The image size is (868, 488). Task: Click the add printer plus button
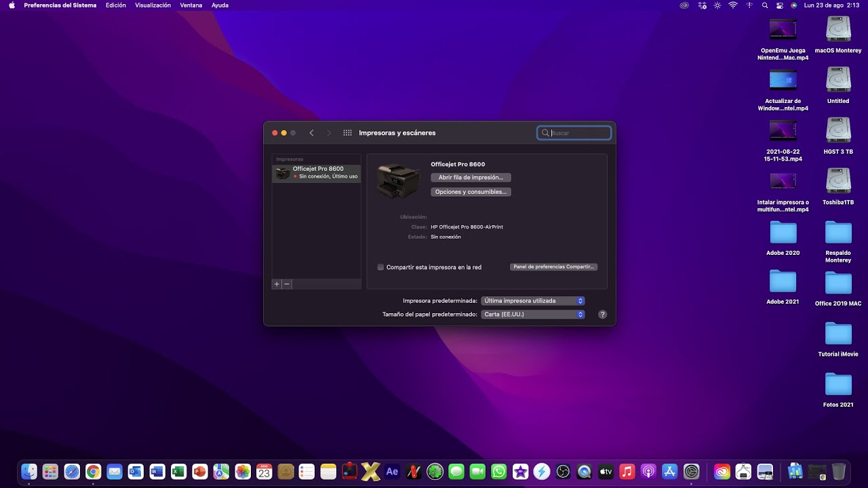277,285
